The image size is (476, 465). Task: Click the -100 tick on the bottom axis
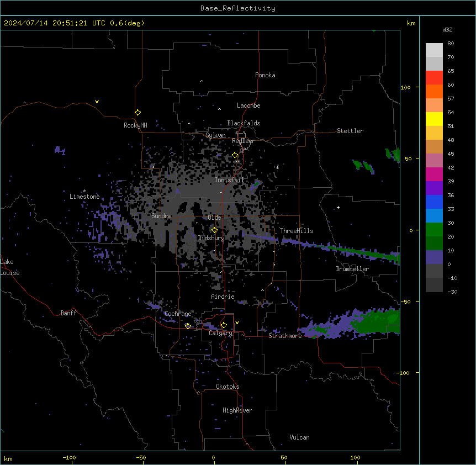pos(70,458)
